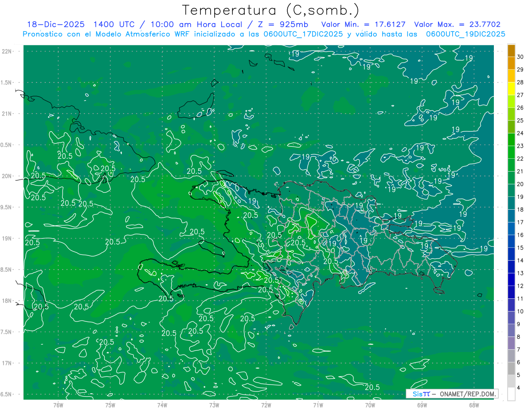
Task: Click the latitude axis label "17N"
Action: pyautogui.click(x=7, y=363)
